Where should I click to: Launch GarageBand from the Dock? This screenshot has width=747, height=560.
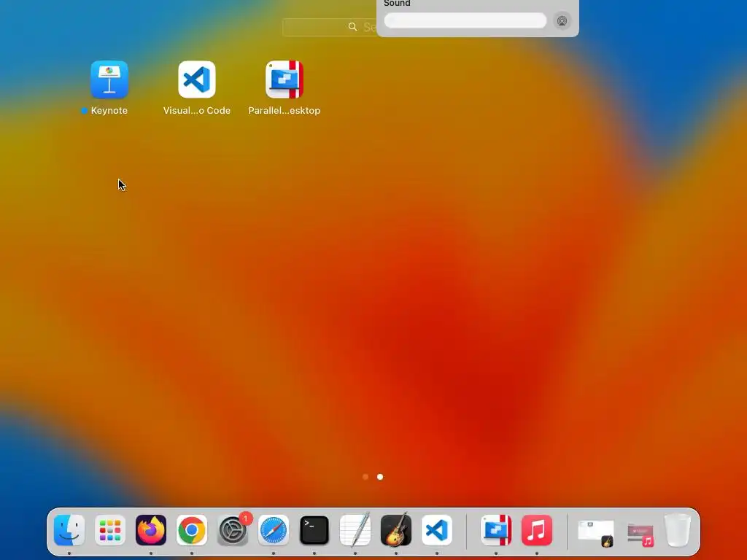point(396,530)
